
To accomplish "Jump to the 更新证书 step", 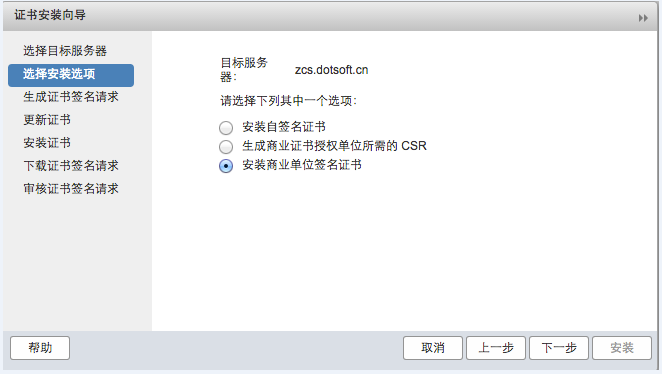I will 47,120.
